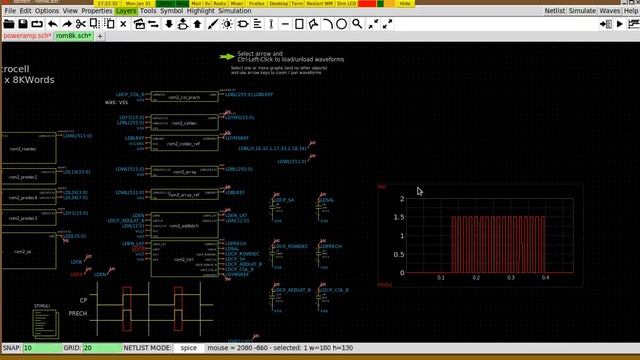
Task: Select the rom2_addlatch block
Action: pos(184,225)
